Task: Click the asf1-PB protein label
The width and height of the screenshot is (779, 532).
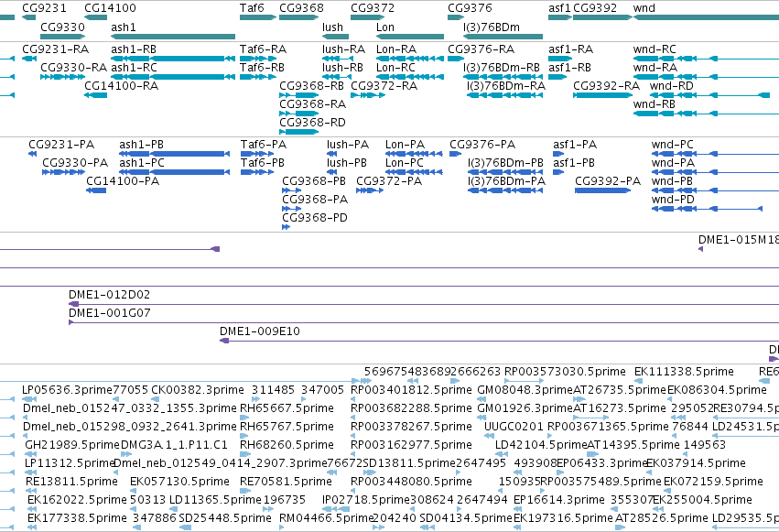Action: tap(574, 162)
